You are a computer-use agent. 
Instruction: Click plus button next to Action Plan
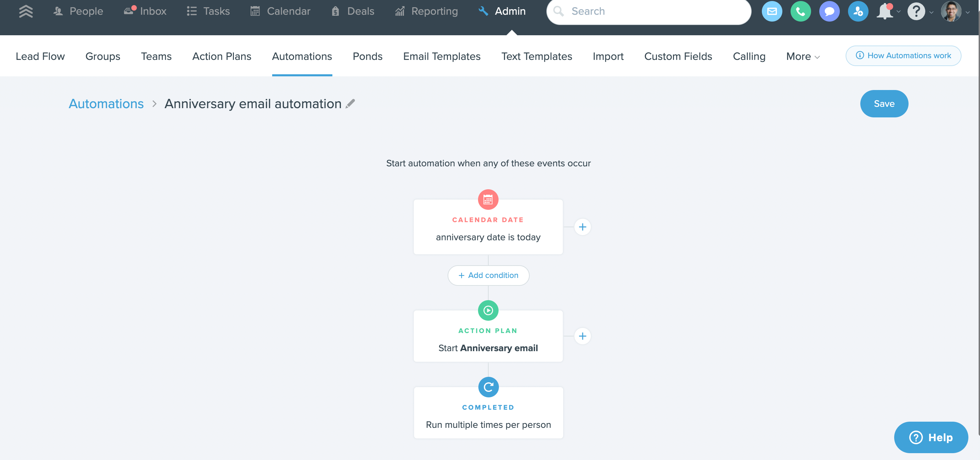tap(582, 336)
